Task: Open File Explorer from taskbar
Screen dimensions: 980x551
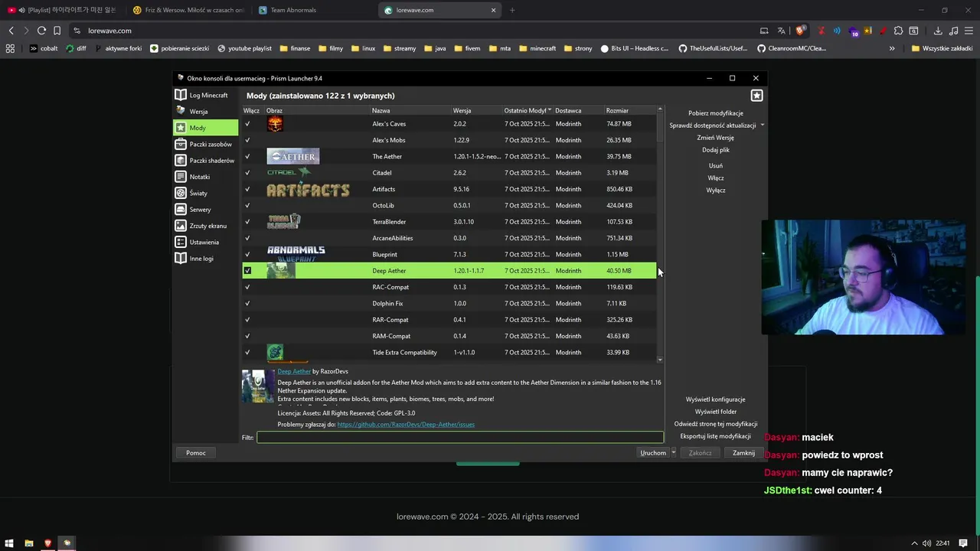Action: tap(28, 543)
